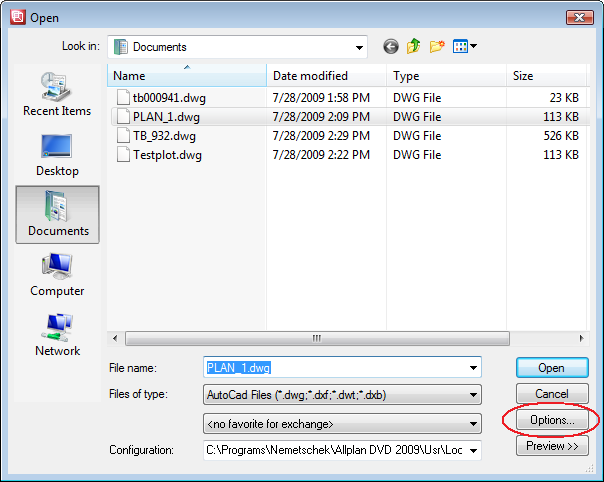Expand the Configuration path dropdown
This screenshot has height=482, width=604.
click(473, 450)
